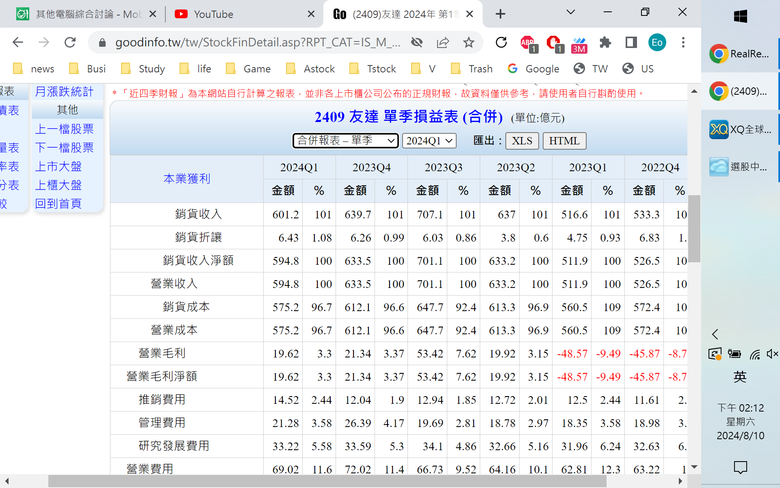Go to 下一檔股票 link
The width and height of the screenshot is (780, 488).
pyautogui.click(x=64, y=148)
